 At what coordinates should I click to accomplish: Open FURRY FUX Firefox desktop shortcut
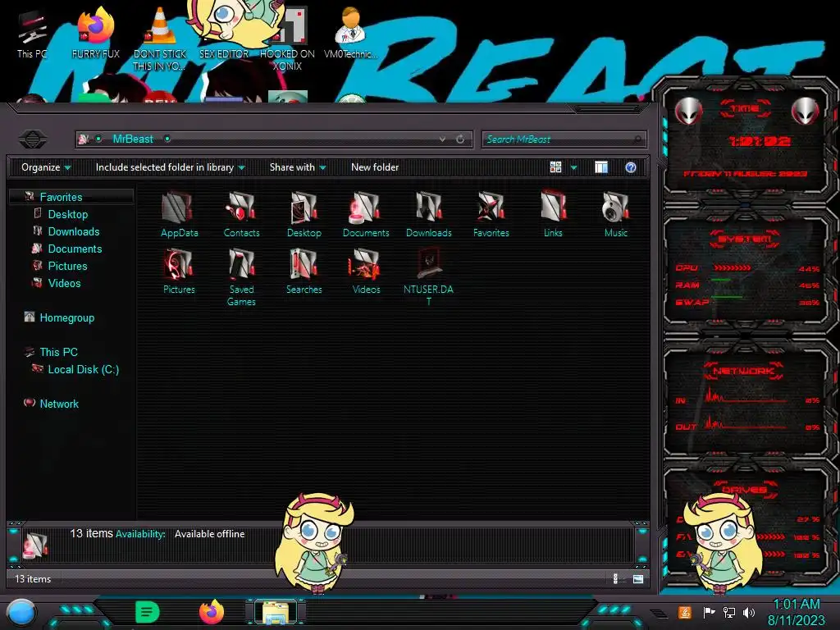pos(95,33)
